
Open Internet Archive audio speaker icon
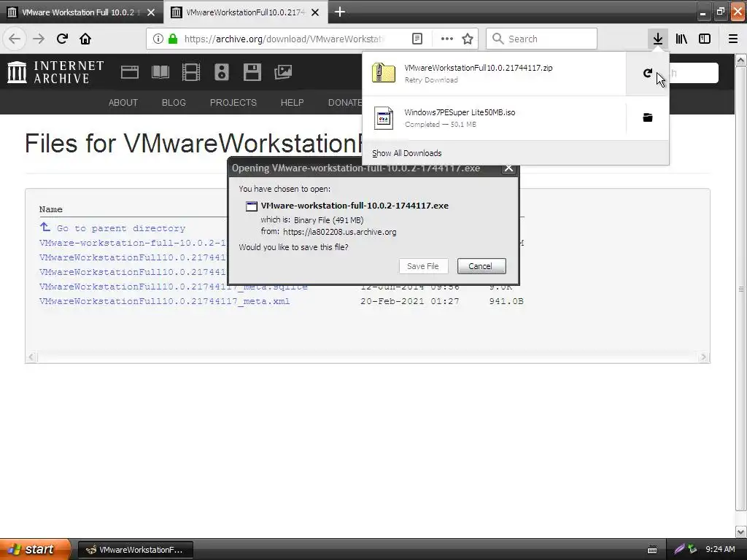tap(222, 72)
